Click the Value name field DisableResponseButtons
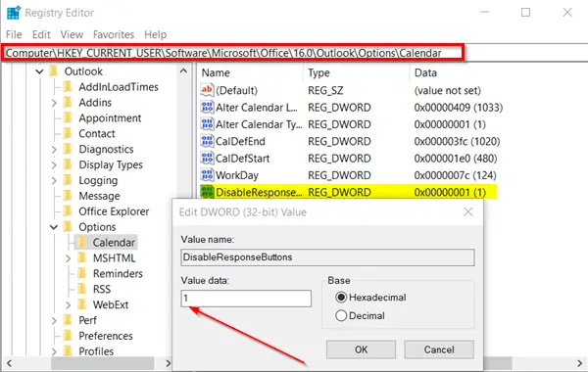Viewport: 588px width, 372px height. pyautogui.click(x=327, y=257)
